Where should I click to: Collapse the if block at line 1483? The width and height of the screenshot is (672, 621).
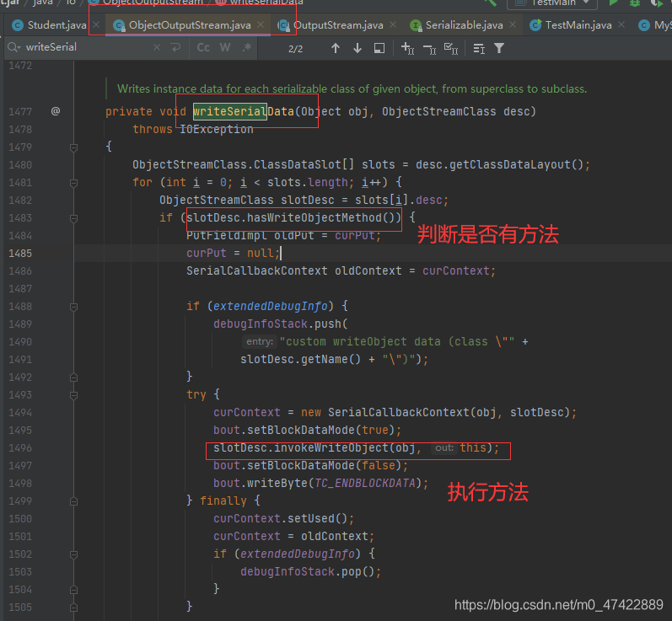pos(73,218)
